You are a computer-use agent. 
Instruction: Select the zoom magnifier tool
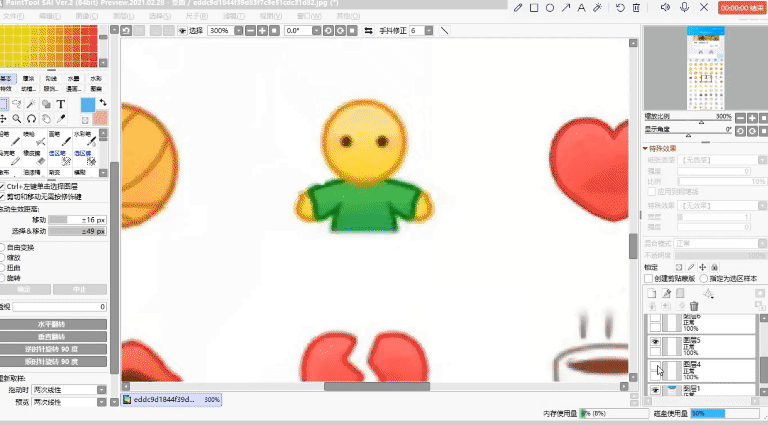point(17,118)
